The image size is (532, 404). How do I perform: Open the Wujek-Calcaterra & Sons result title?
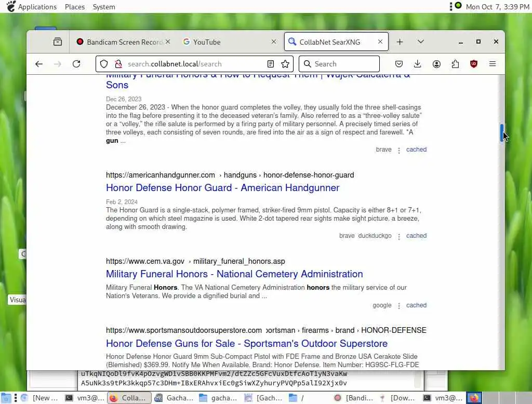click(258, 80)
